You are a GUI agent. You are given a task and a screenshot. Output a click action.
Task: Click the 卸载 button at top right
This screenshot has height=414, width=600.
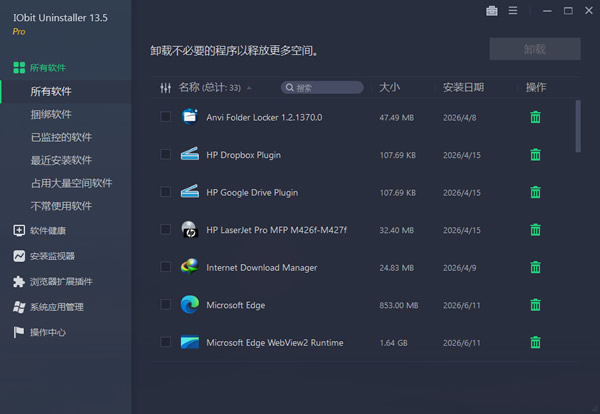tap(535, 49)
